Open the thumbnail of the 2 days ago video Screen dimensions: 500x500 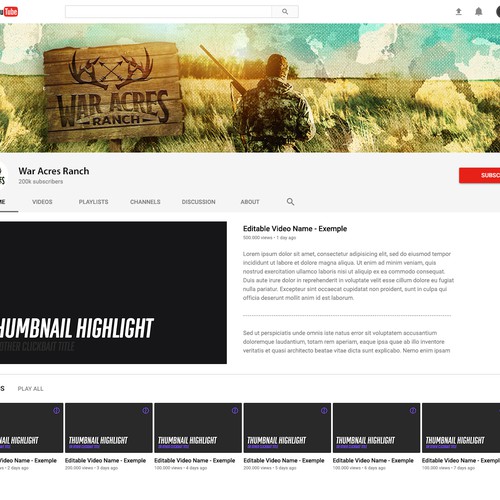31,428
